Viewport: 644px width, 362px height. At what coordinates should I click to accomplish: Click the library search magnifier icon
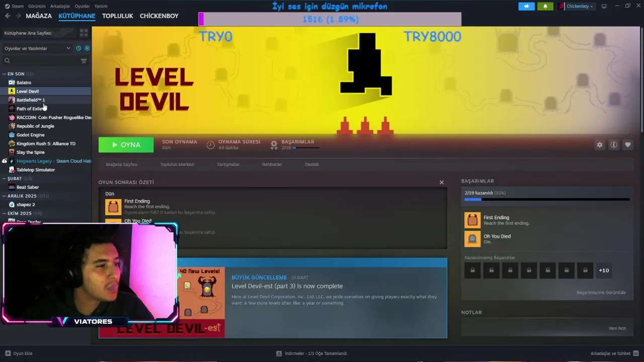[x=7, y=61]
